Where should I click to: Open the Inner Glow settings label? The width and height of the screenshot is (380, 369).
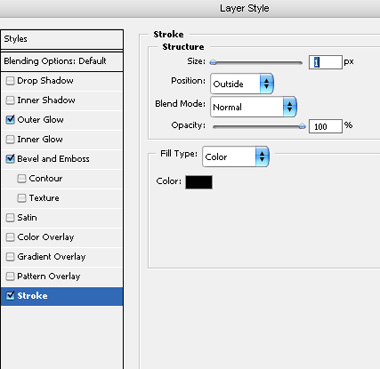pos(40,139)
